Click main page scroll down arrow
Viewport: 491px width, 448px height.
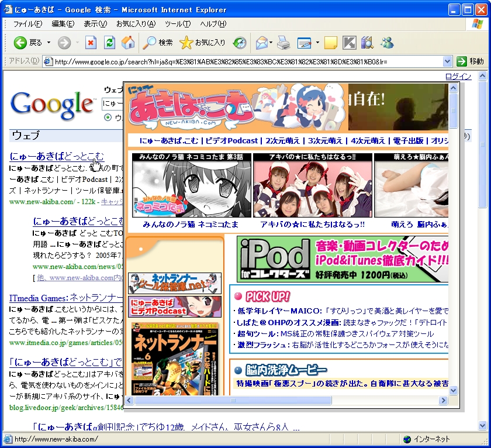[483, 425]
